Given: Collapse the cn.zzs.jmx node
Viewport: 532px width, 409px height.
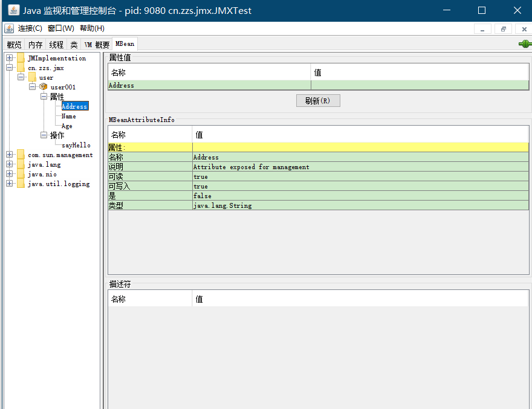Looking at the screenshot, I should [10, 68].
